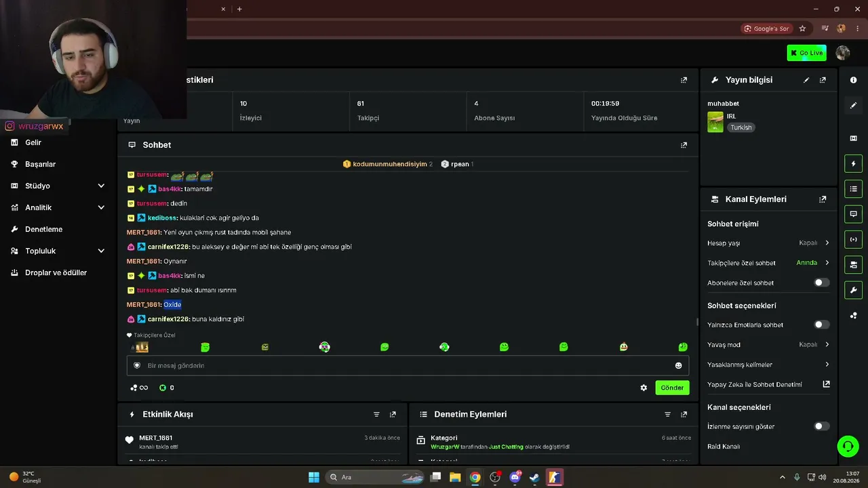
Task: Expand Yavaş mod setting
Action: click(768, 344)
